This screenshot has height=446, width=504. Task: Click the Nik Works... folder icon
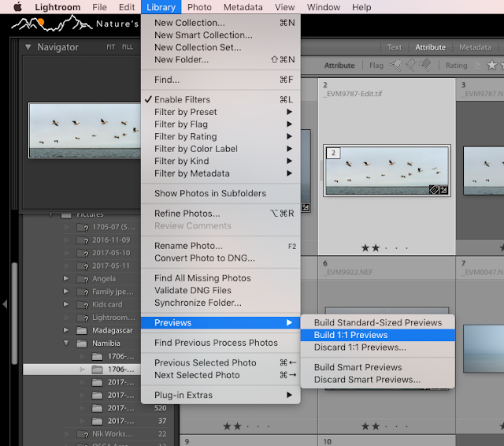[83, 434]
